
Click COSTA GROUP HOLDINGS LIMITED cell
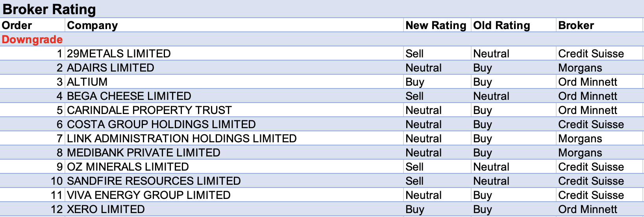click(161, 125)
